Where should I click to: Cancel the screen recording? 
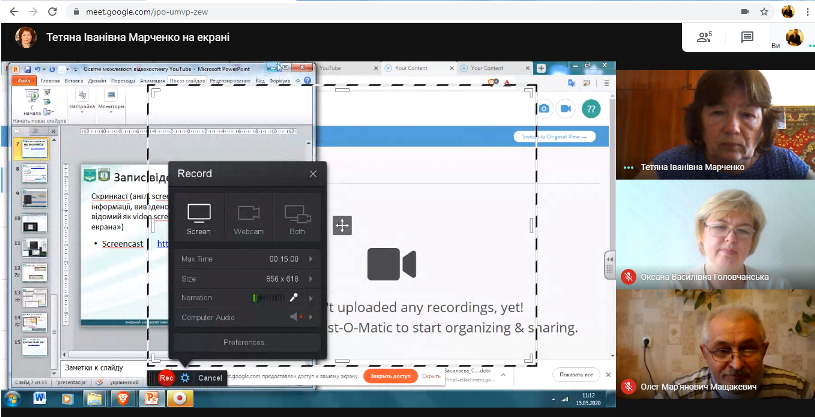(210, 379)
